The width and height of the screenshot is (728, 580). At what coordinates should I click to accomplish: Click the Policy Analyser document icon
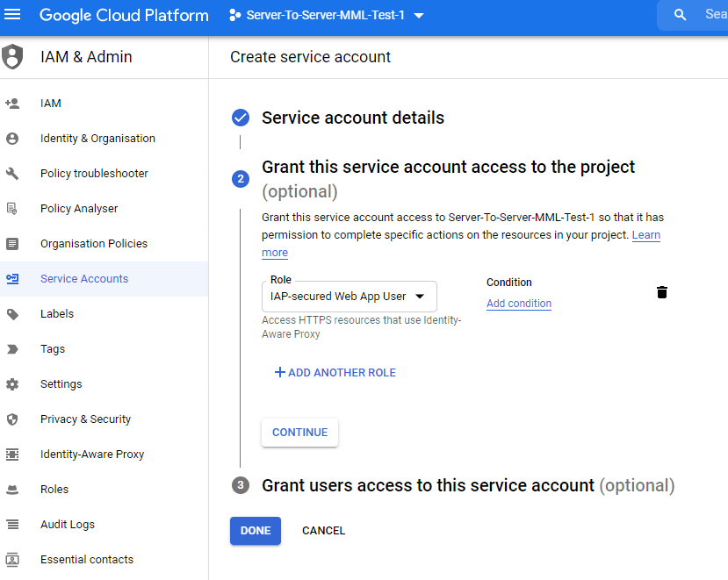pyautogui.click(x=12, y=208)
